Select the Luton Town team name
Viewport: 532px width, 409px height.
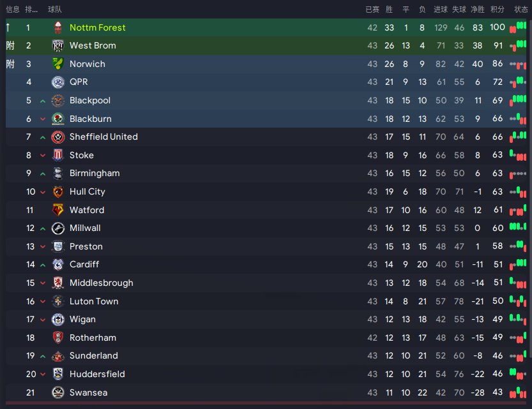pyautogui.click(x=94, y=301)
